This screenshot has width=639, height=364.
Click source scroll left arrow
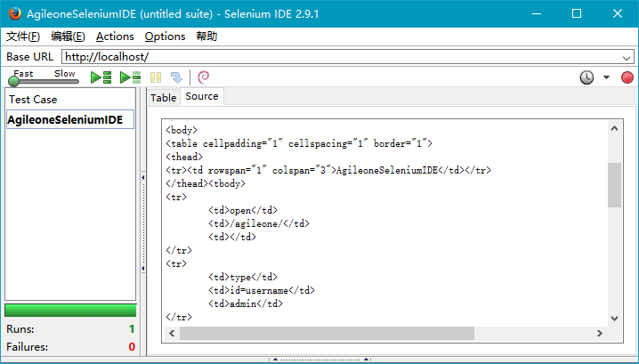coord(172,334)
